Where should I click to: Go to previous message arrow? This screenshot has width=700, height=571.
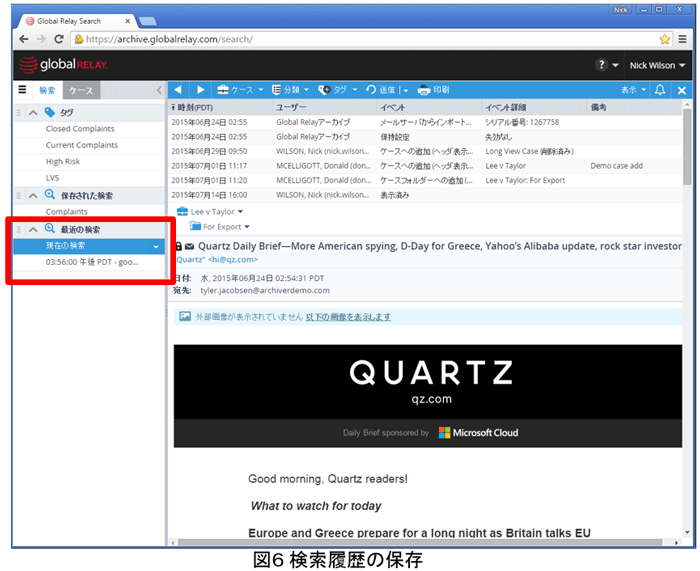[178, 90]
